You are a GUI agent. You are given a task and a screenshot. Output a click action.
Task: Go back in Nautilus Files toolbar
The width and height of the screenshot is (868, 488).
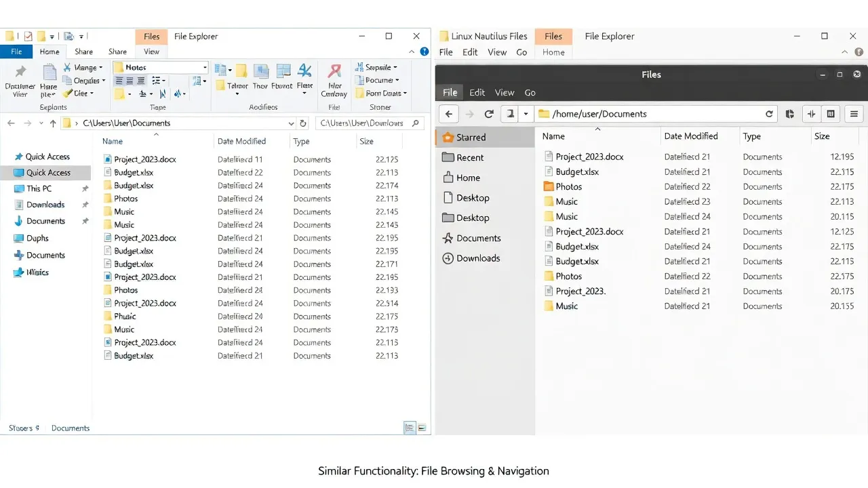click(449, 114)
